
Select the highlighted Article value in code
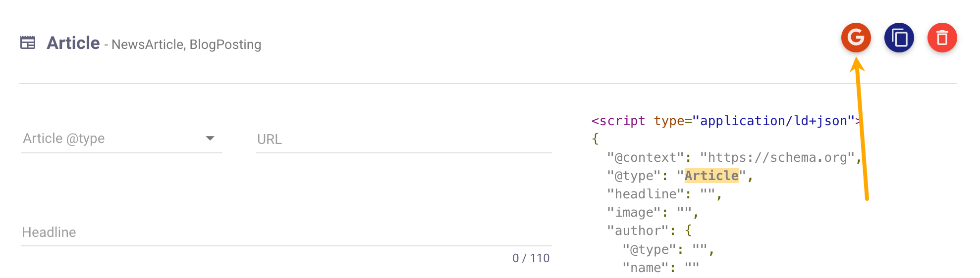[711, 176]
